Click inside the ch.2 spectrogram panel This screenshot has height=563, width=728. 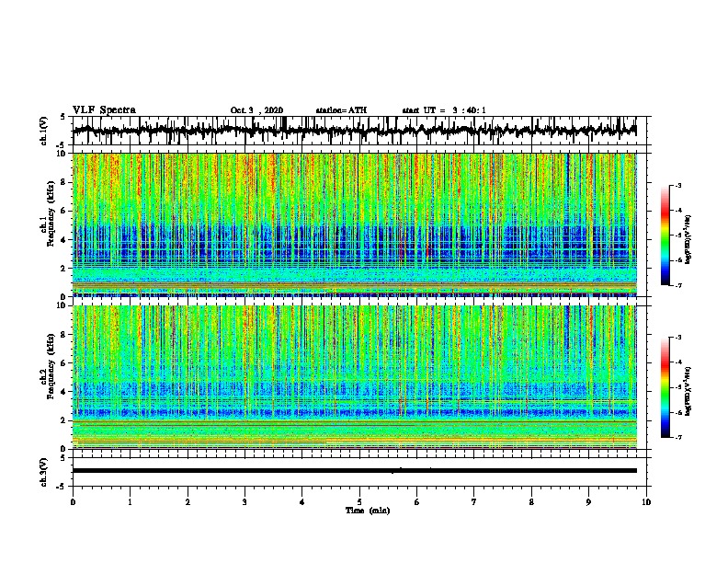354,377
